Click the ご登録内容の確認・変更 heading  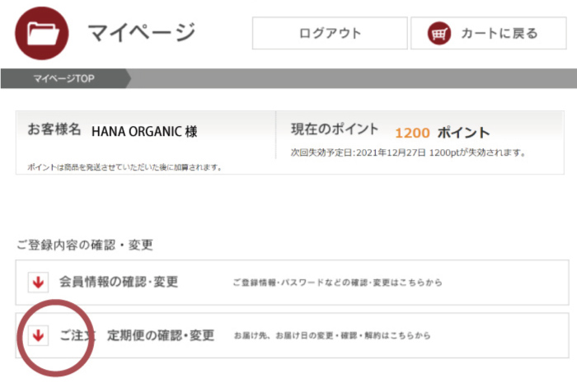[x=85, y=245]
